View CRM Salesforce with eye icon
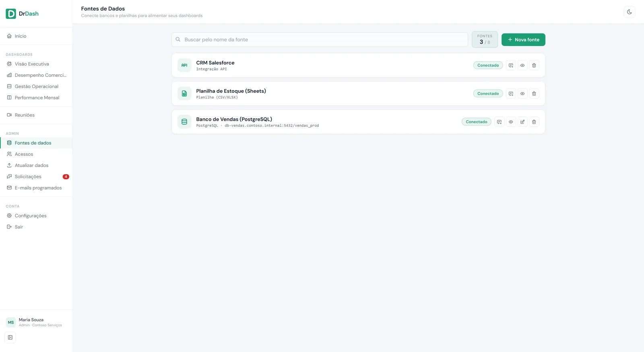Screen dimensions: 644x352 522,65
